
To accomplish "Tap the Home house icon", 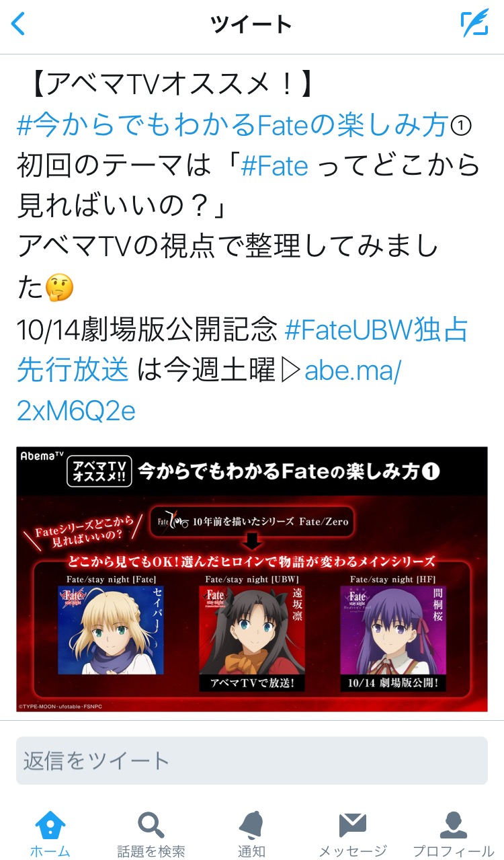I will [x=50, y=824].
